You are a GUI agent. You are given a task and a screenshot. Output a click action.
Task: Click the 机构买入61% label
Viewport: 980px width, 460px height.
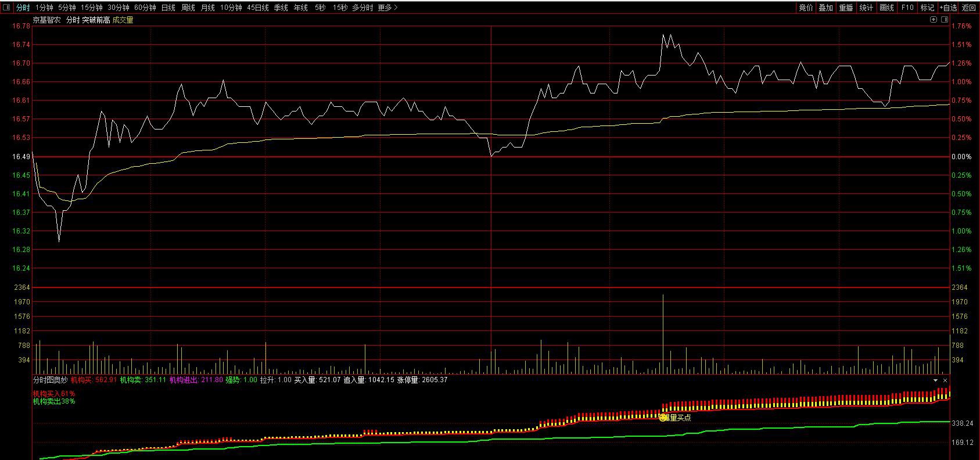[x=54, y=394]
